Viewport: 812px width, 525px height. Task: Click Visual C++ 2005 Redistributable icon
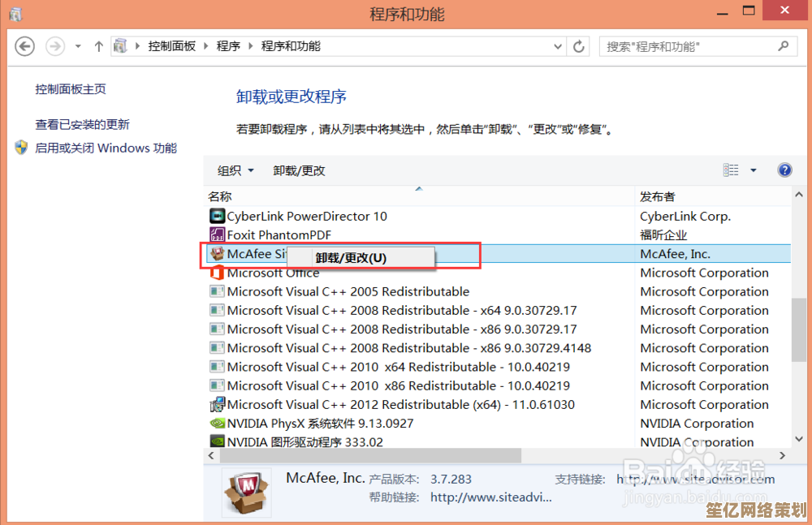217,291
